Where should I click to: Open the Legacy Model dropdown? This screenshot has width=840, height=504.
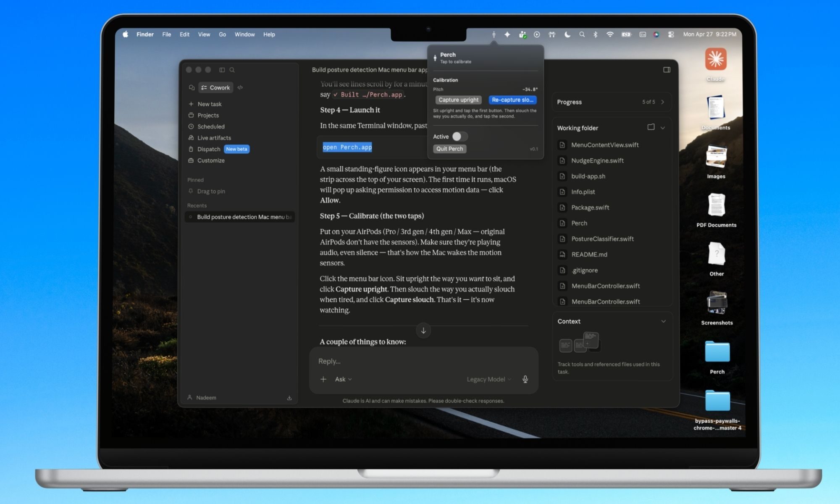click(489, 379)
